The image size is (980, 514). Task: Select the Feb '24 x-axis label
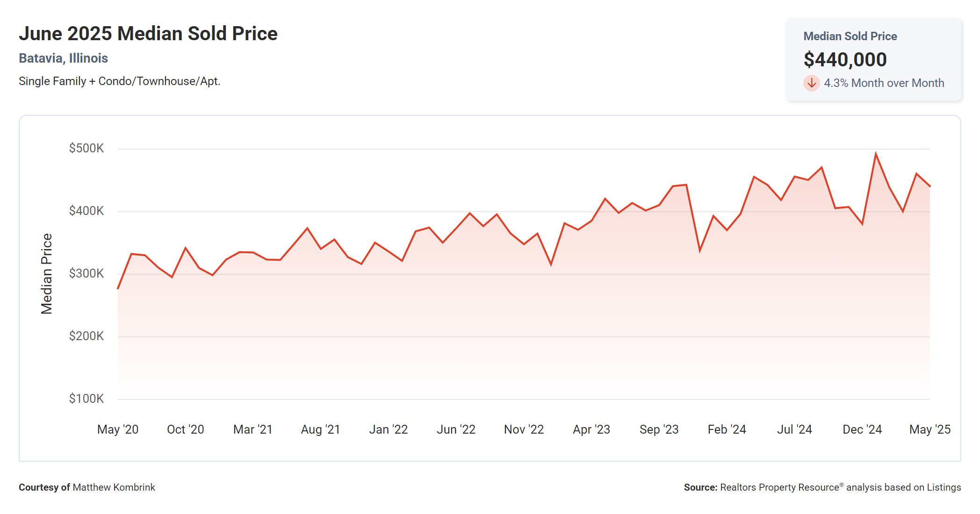727,429
